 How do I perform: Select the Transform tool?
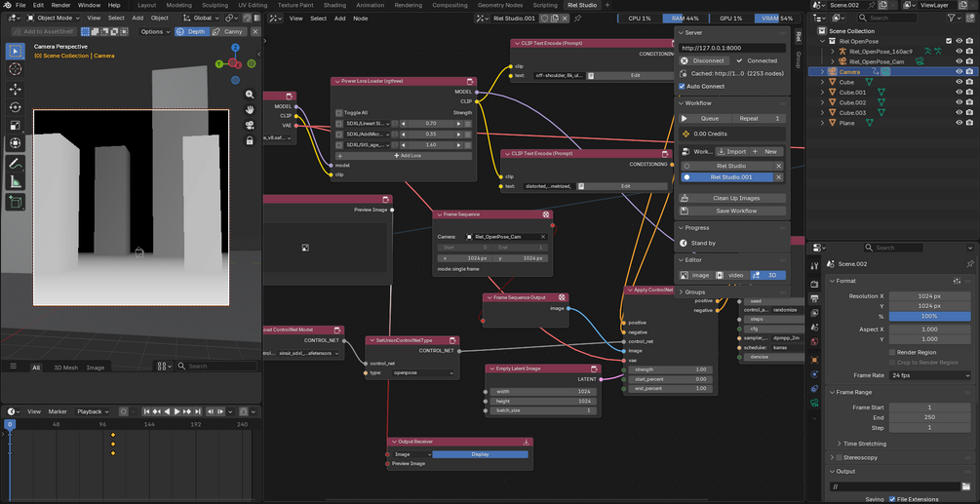pyautogui.click(x=16, y=143)
